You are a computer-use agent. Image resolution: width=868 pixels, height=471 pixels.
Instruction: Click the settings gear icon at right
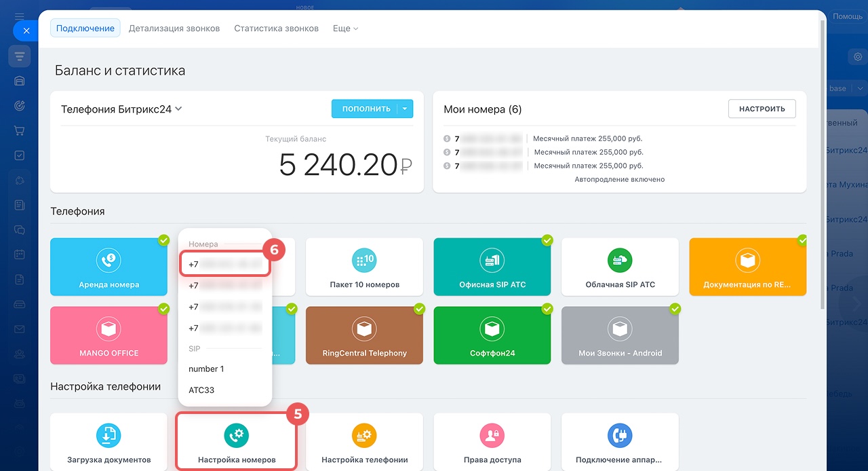(x=858, y=58)
